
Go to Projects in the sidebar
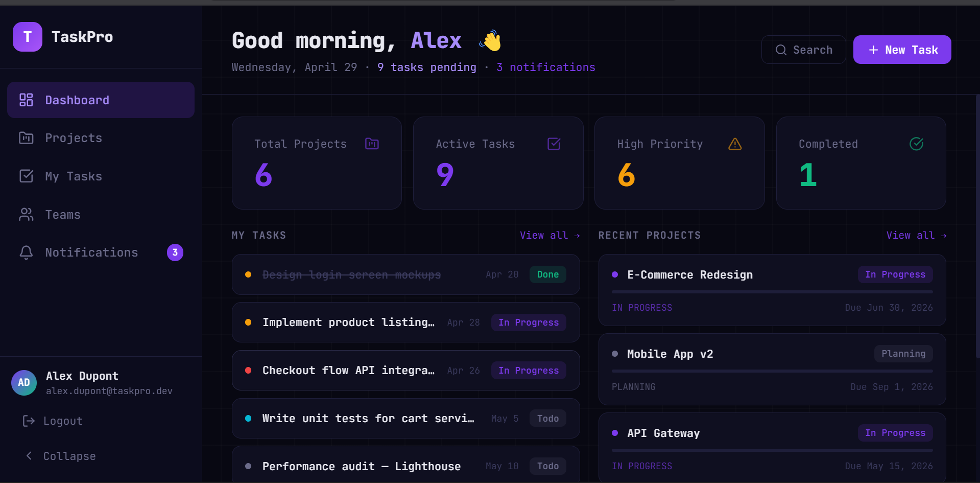coord(101,138)
